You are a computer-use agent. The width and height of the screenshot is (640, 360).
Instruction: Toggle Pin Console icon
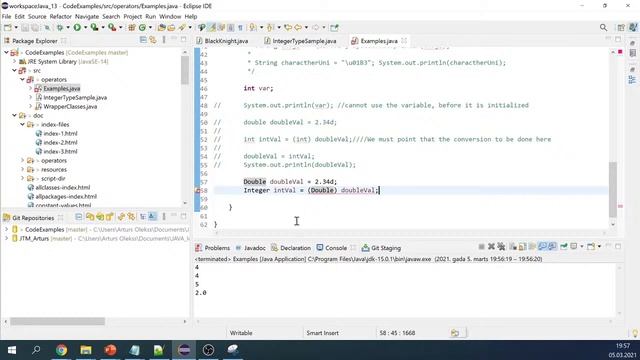(x=564, y=247)
